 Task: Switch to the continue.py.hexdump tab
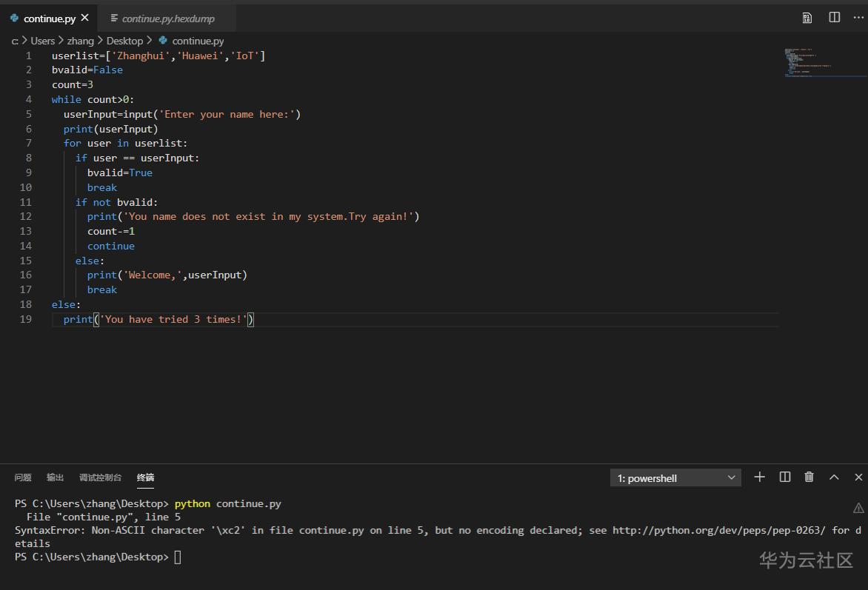coord(167,19)
